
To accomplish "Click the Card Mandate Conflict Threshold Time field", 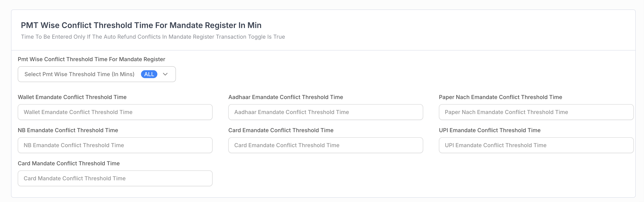I will [x=115, y=178].
